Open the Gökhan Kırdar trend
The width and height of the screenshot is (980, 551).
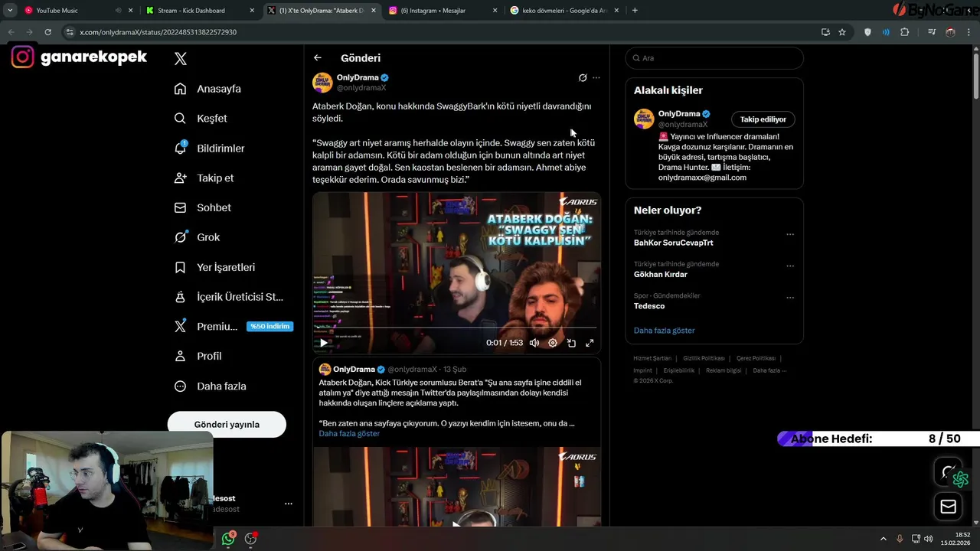pyautogui.click(x=661, y=274)
